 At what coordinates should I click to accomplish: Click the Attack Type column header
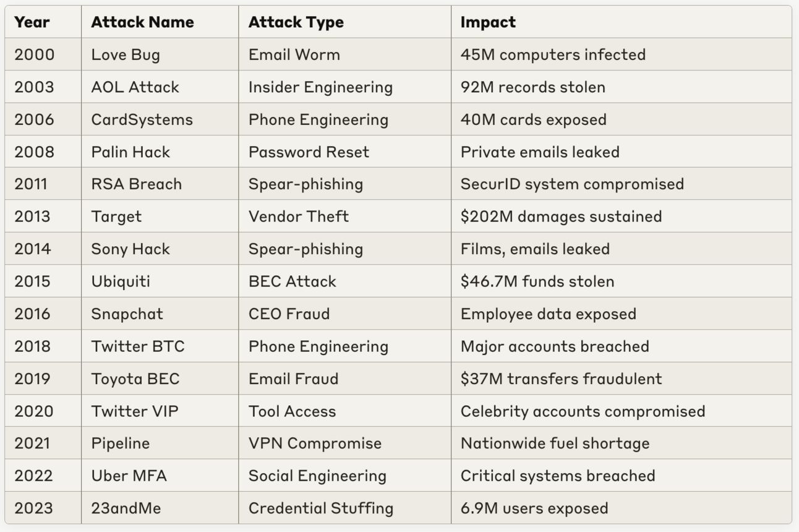click(344, 22)
